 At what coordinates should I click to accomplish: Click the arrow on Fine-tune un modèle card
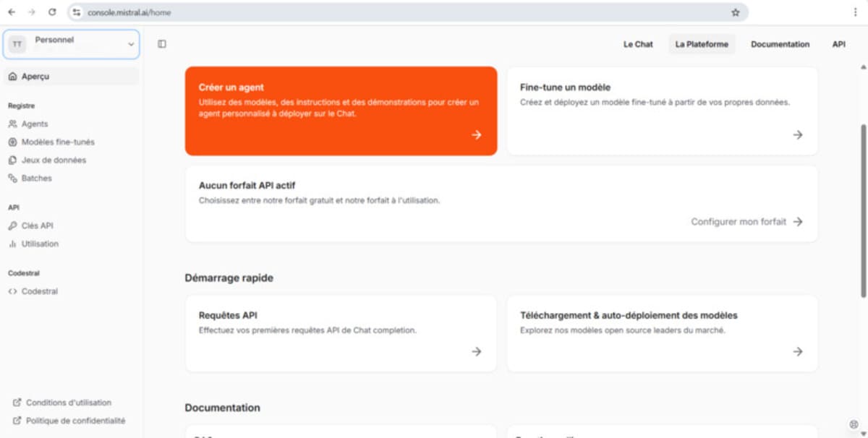pos(797,135)
